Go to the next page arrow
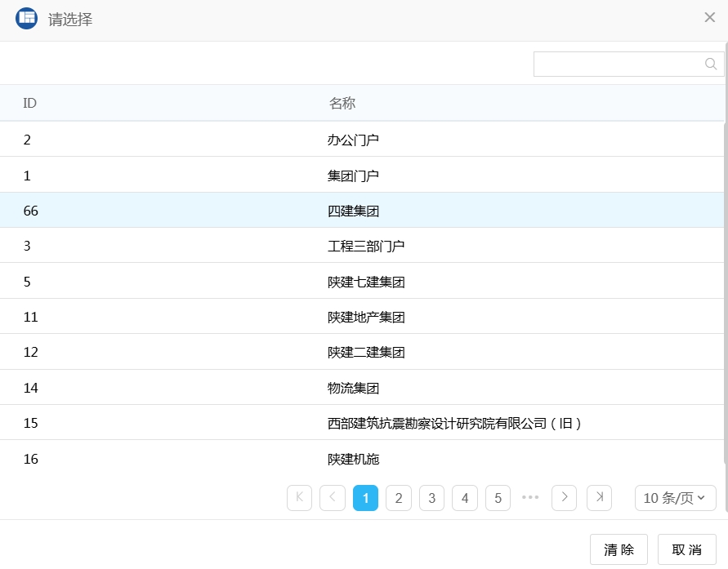728x569 pixels. pos(565,497)
